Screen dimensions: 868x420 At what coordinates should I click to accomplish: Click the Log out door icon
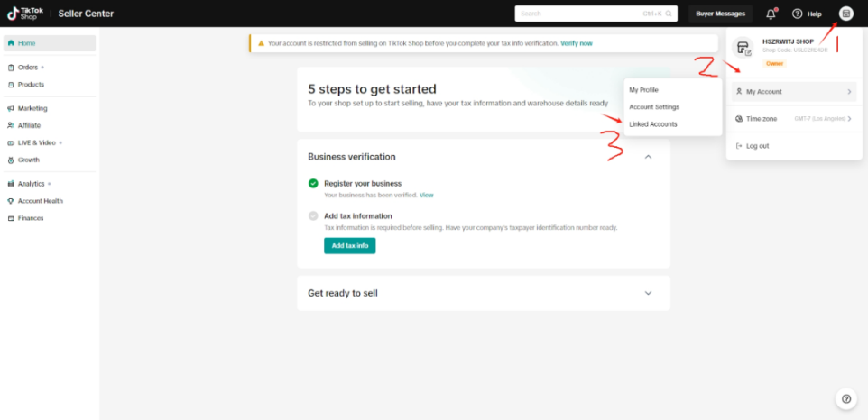tap(739, 146)
